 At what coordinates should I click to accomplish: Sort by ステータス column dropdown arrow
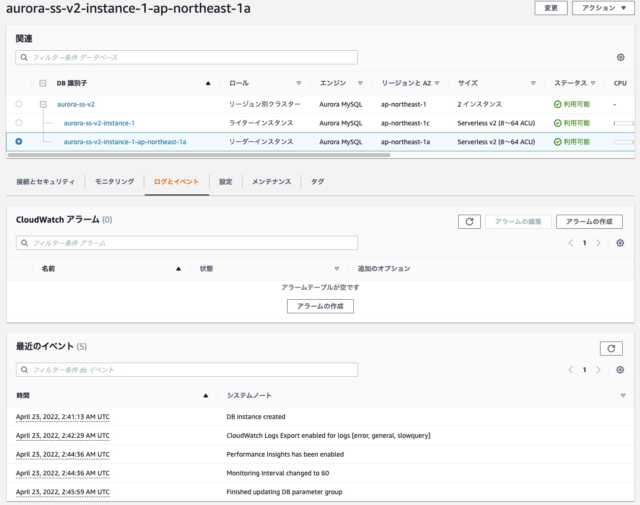click(x=593, y=83)
